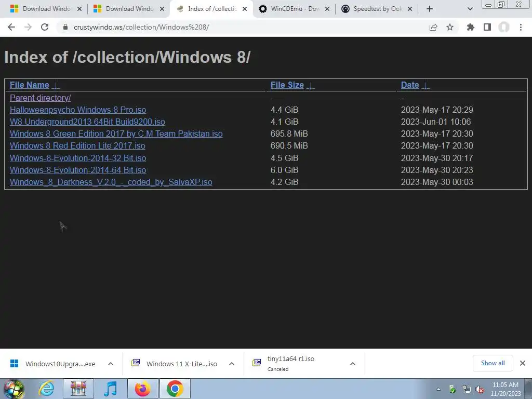Open Chrome profile avatar
Image resolution: width=532 pixels, height=399 pixels.
click(x=504, y=27)
